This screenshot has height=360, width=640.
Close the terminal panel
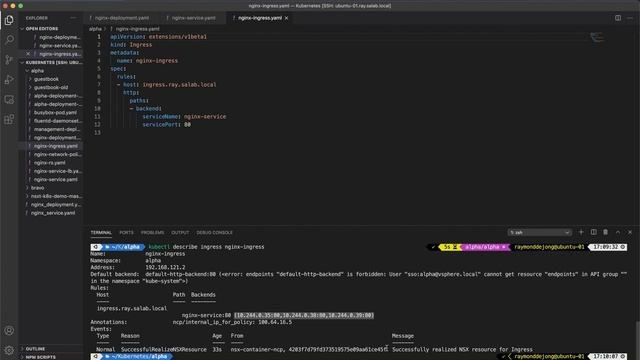630,232
